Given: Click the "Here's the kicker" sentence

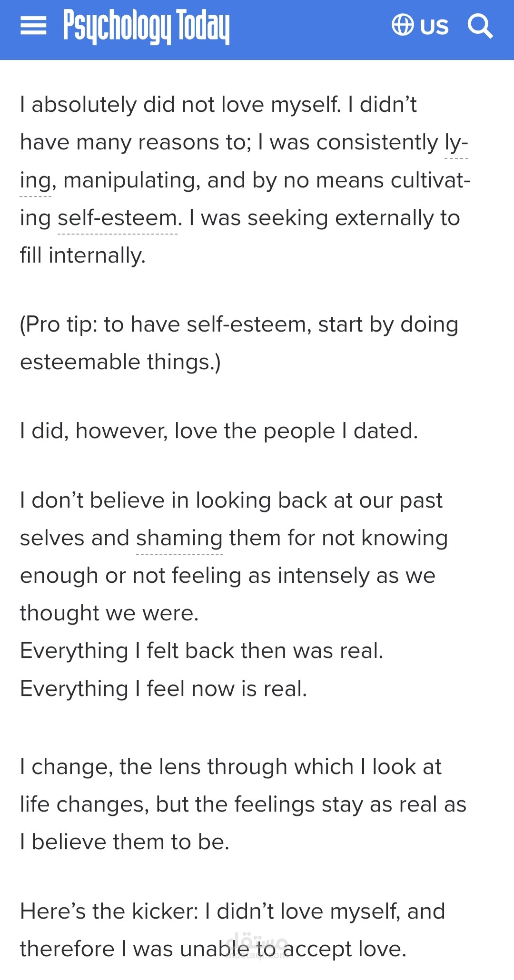Looking at the screenshot, I should 232,912.
